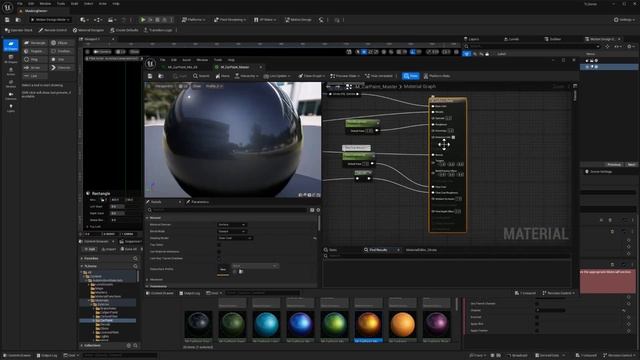The width and height of the screenshot is (640, 360).
Task: Open Transition Logic
Action: 158,30
